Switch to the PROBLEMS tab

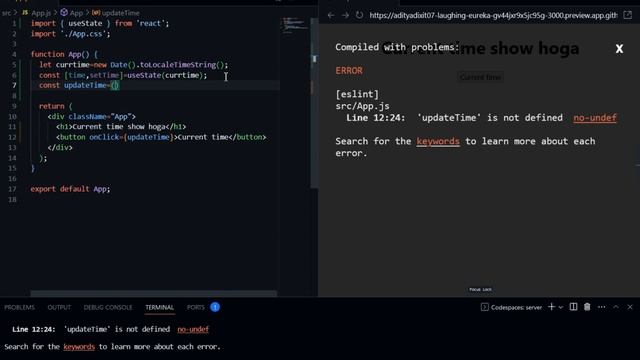pyautogui.click(x=20, y=307)
